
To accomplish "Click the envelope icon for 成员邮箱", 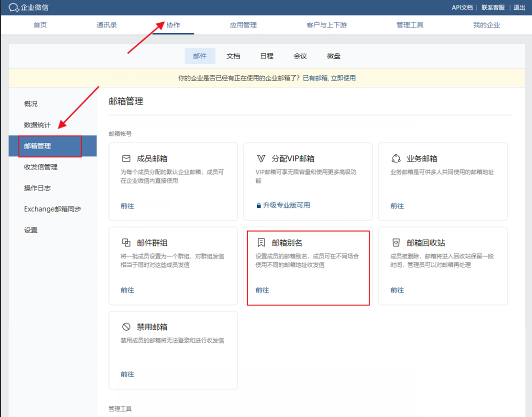I will click(126, 158).
